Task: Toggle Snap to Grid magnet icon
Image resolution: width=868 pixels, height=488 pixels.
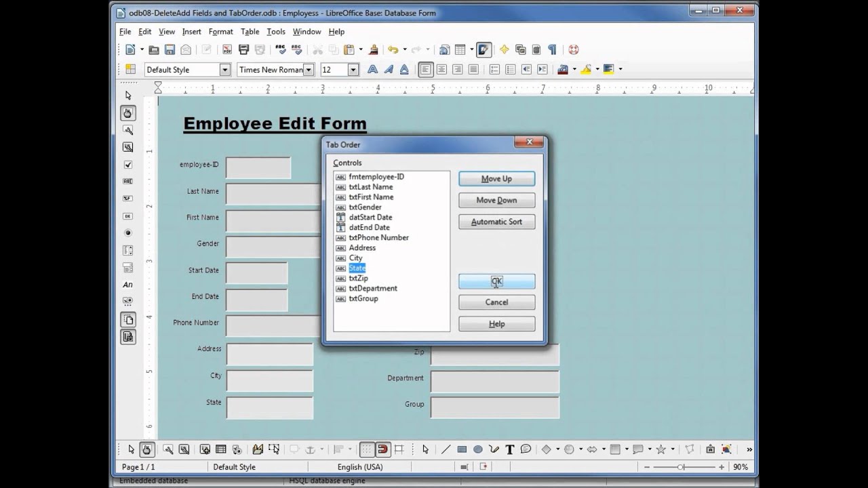Action: (x=382, y=449)
